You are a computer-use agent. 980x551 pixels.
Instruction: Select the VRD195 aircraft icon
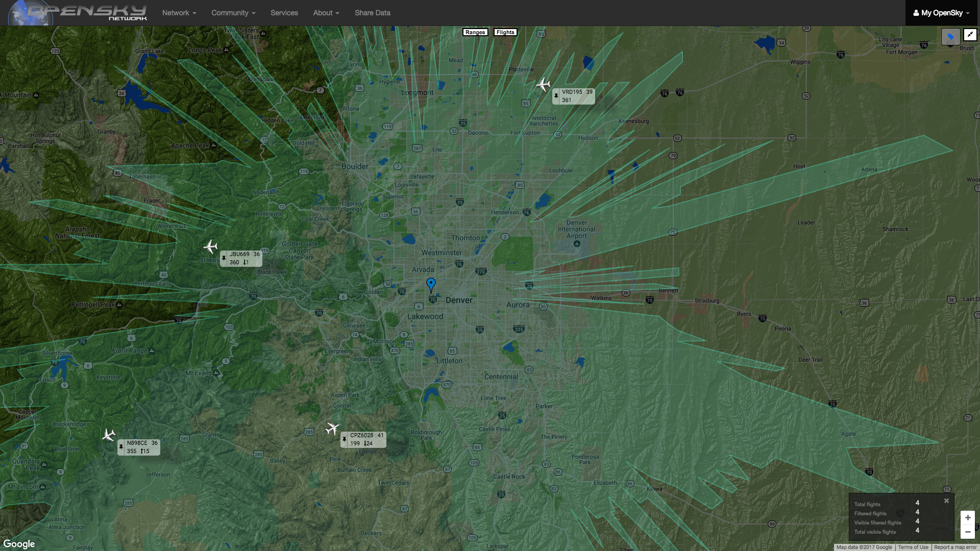pyautogui.click(x=544, y=84)
